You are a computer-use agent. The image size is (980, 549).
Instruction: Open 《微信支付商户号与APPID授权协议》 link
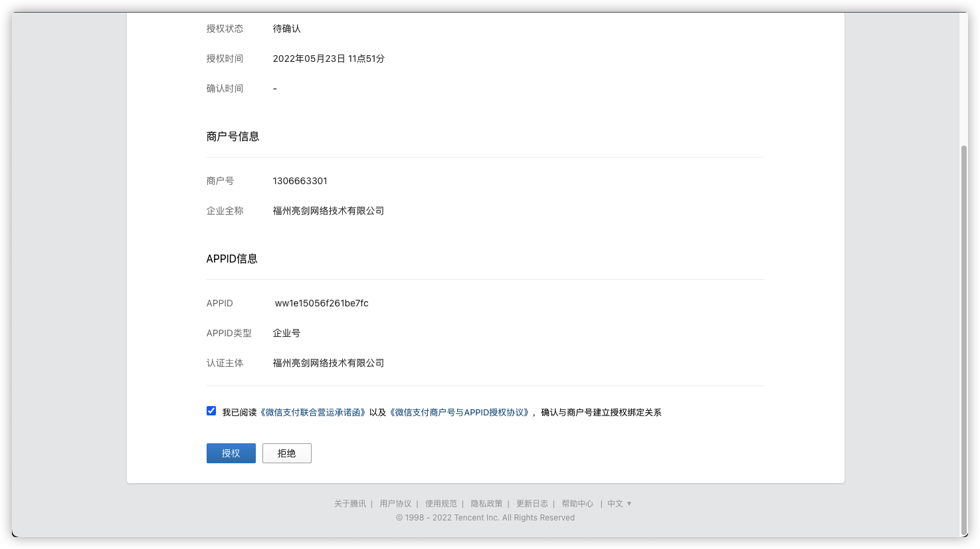(460, 412)
